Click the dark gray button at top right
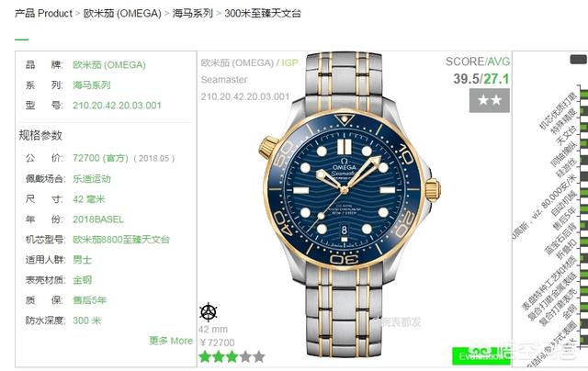This screenshot has height=371, width=588. (x=578, y=60)
